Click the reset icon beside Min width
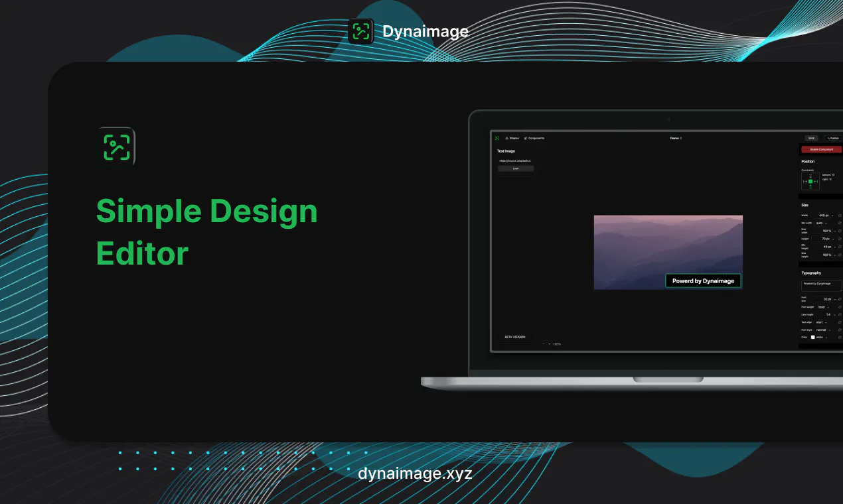The height and width of the screenshot is (504, 843). [x=840, y=223]
